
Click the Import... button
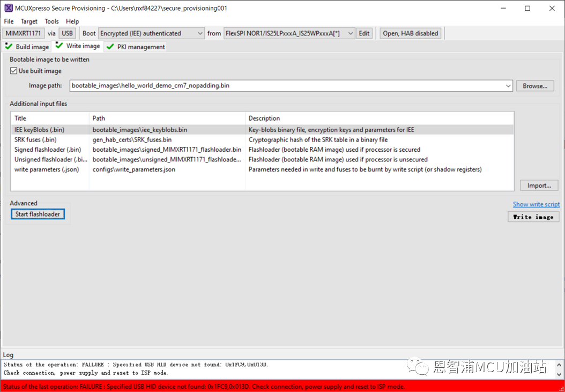(x=539, y=186)
